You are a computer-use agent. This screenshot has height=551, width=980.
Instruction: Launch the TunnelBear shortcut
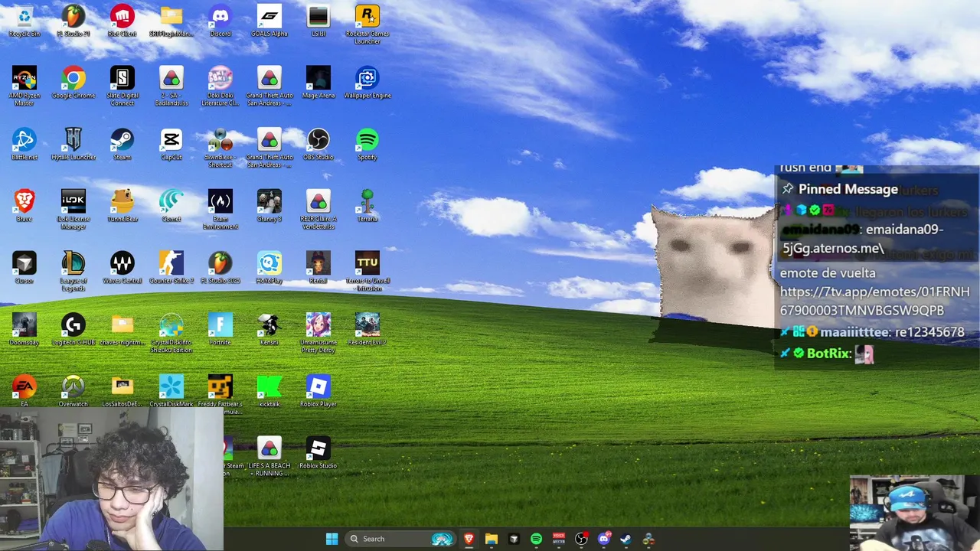[122, 206]
